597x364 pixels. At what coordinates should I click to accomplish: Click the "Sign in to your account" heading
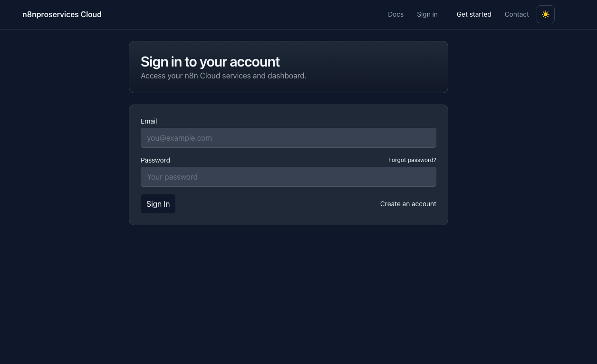click(x=210, y=62)
